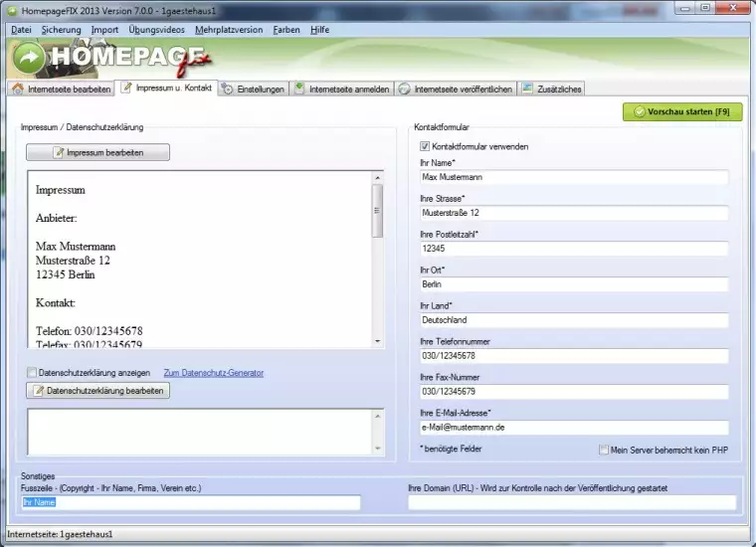Click the gear icon on Einstellungen tab

click(227, 89)
